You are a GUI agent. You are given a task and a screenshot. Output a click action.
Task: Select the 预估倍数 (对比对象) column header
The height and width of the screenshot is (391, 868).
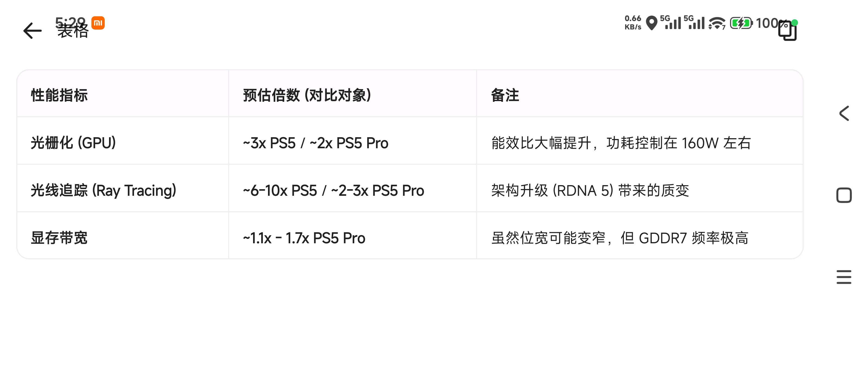pyautogui.click(x=307, y=95)
